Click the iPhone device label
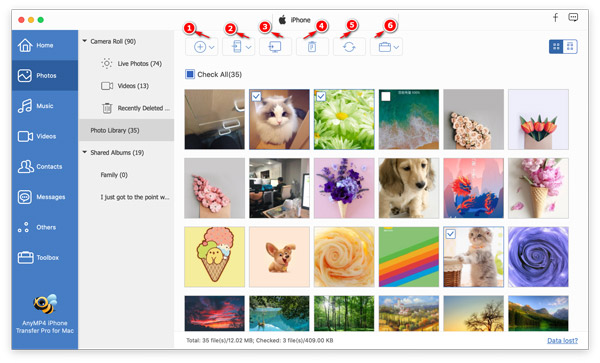The width and height of the screenshot is (600, 363). pyautogui.click(x=300, y=20)
